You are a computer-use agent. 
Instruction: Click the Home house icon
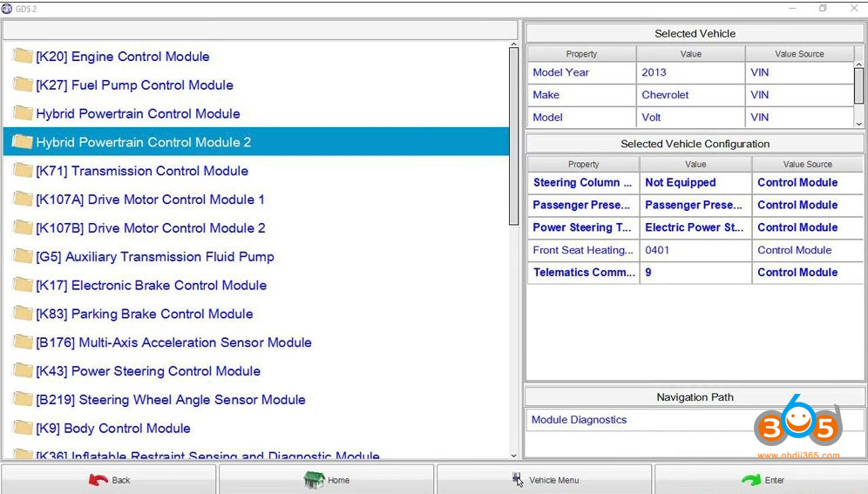314,480
